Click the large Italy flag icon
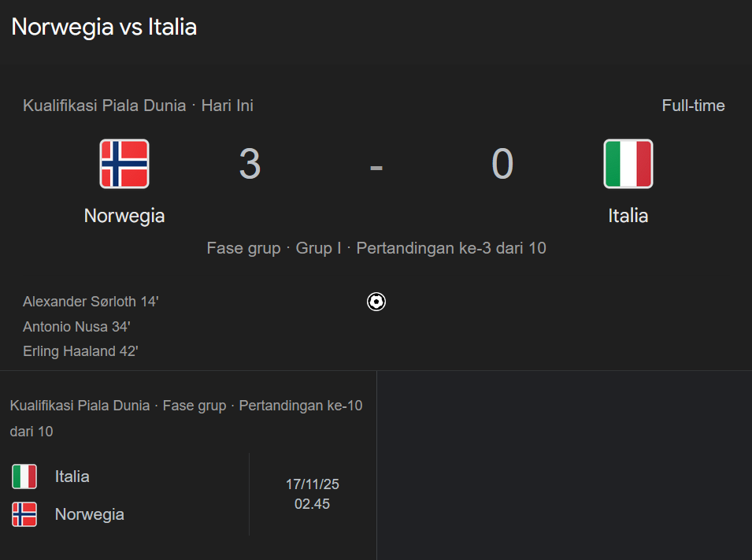This screenshot has height=560, width=752. point(628,164)
